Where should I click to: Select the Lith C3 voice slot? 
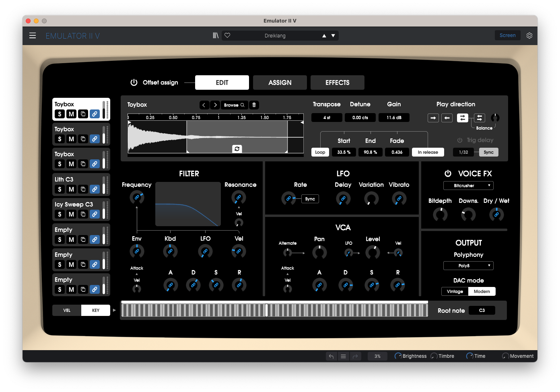tap(81, 184)
